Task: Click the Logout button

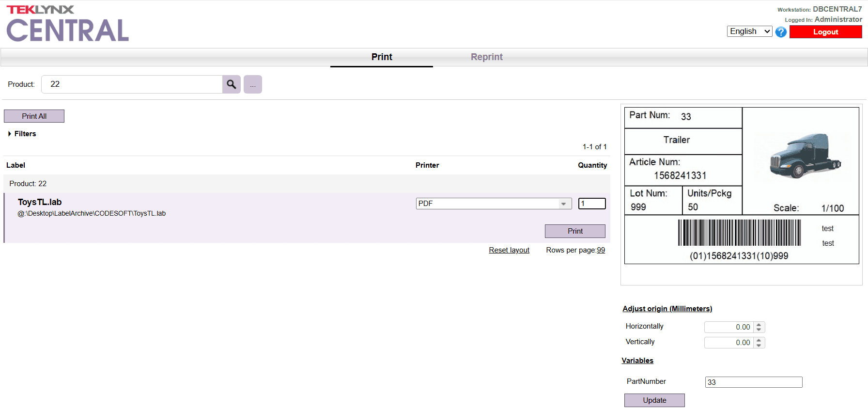Action: pos(825,32)
